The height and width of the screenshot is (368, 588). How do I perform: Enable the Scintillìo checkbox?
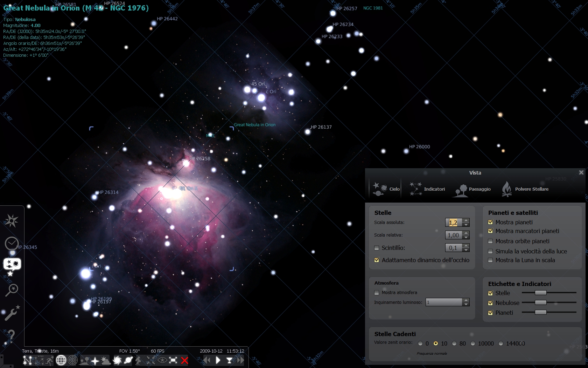377,248
